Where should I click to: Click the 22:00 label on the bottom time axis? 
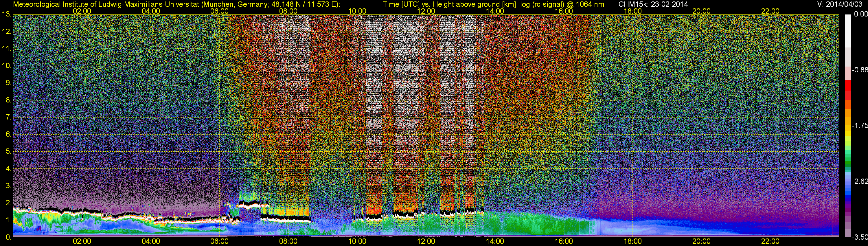pyautogui.click(x=770, y=242)
